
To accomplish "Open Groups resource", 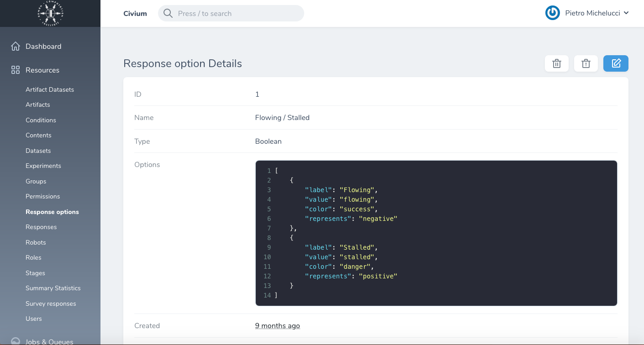I will [36, 181].
